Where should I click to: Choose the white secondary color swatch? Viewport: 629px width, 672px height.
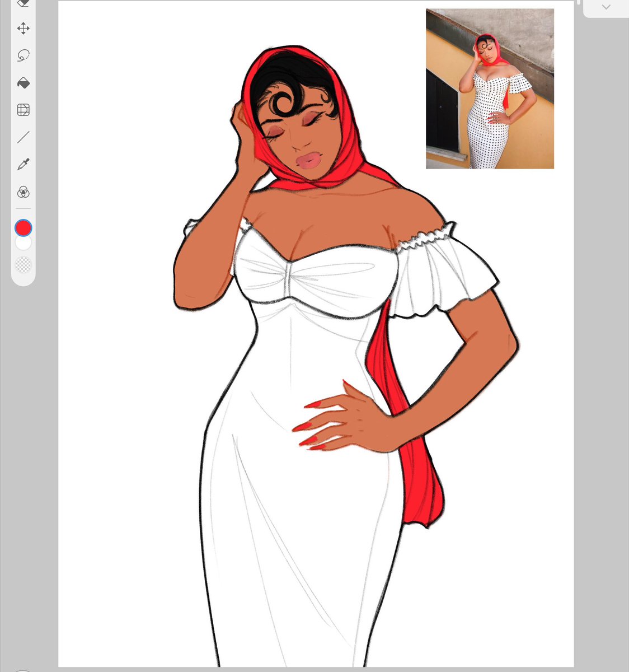[x=23, y=244]
